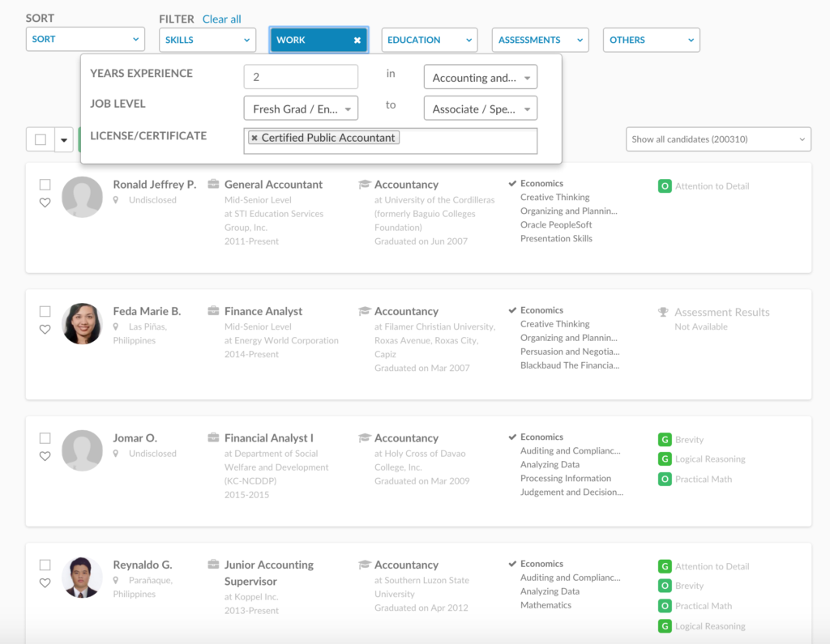Image resolution: width=830 pixels, height=644 pixels.
Task: Open the SORT dropdown
Action: tap(85, 38)
